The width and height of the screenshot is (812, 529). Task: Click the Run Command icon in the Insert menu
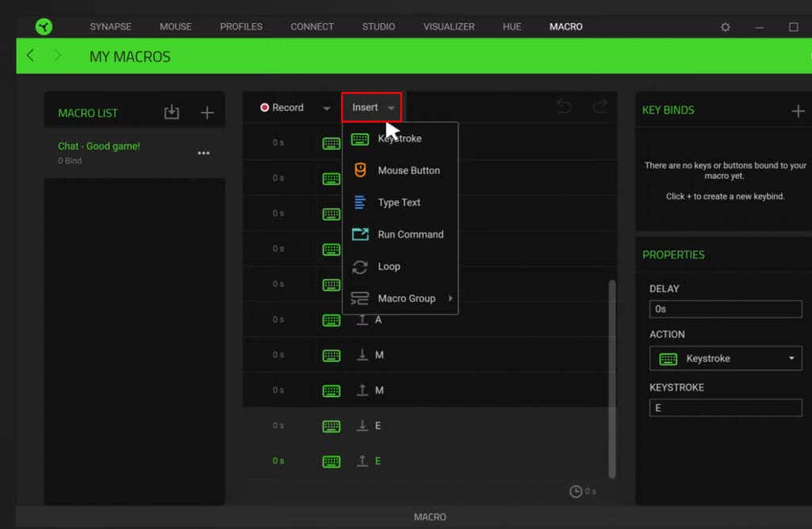pyautogui.click(x=360, y=234)
